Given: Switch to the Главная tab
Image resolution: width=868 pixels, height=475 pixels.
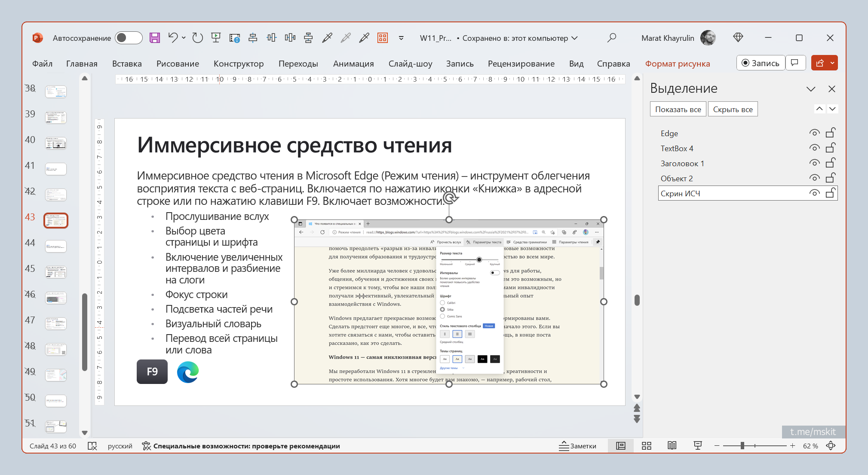Looking at the screenshot, I should tap(82, 64).
